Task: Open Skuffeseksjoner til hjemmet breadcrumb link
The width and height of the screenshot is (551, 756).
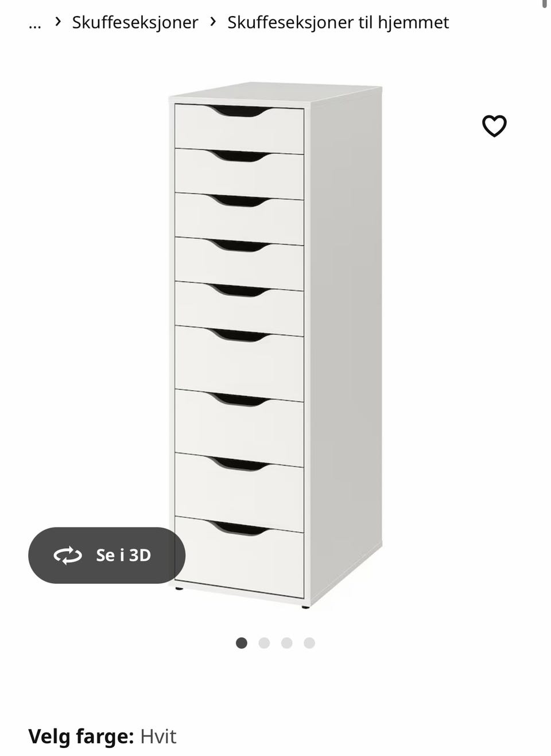Action: point(338,22)
